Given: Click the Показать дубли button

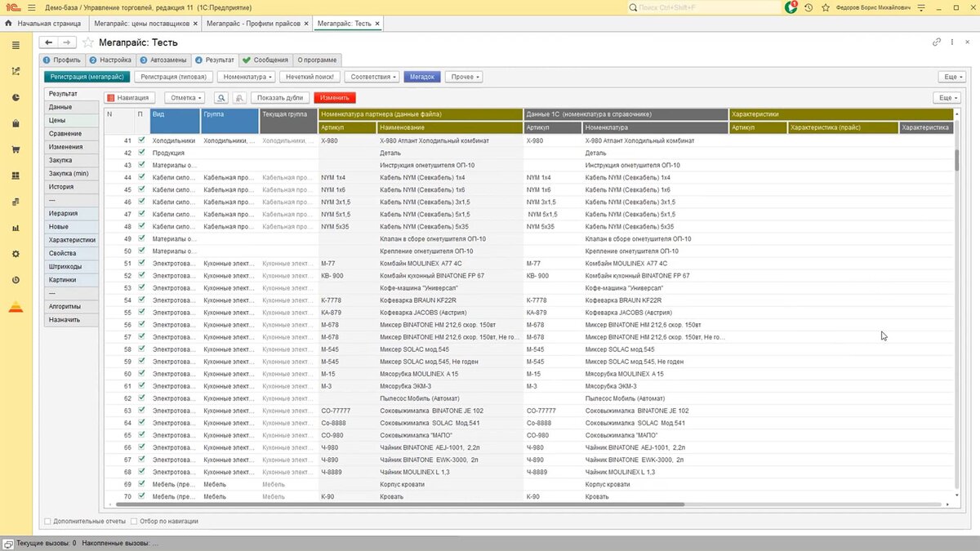Looking at the screenshot, I should (x=279, y=97).
